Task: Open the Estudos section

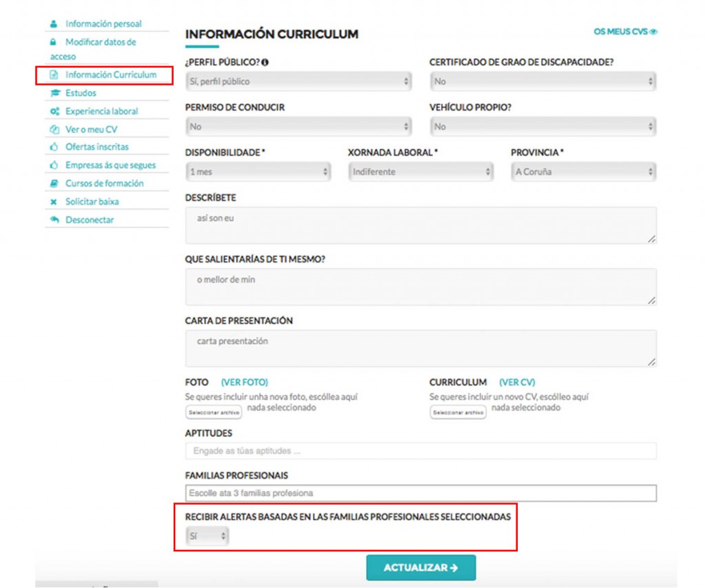Action: (x=81, y=93)
